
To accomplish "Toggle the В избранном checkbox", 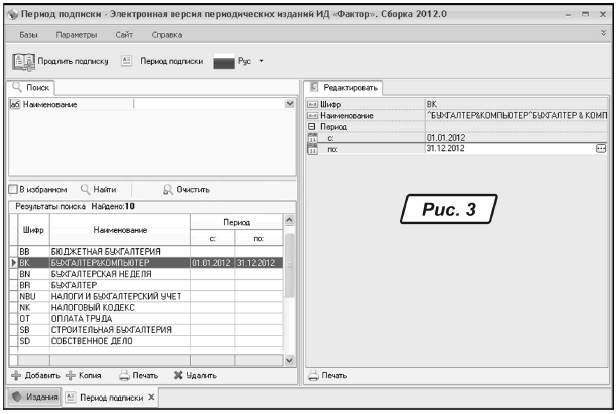I will tap(13, 188).
